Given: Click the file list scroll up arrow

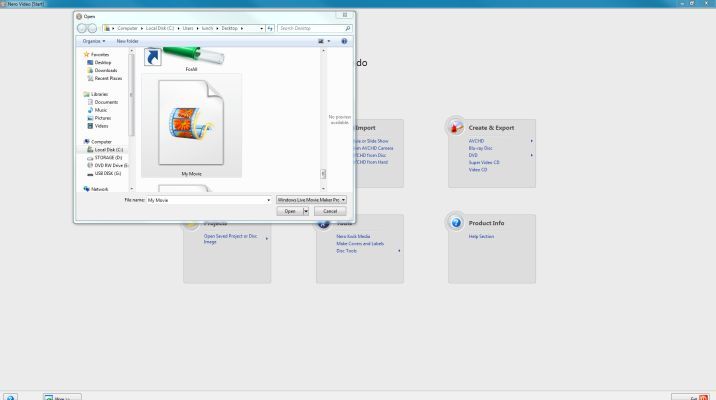Looking at the screenshot, I should pyautogui.click(x=323, y=51).
